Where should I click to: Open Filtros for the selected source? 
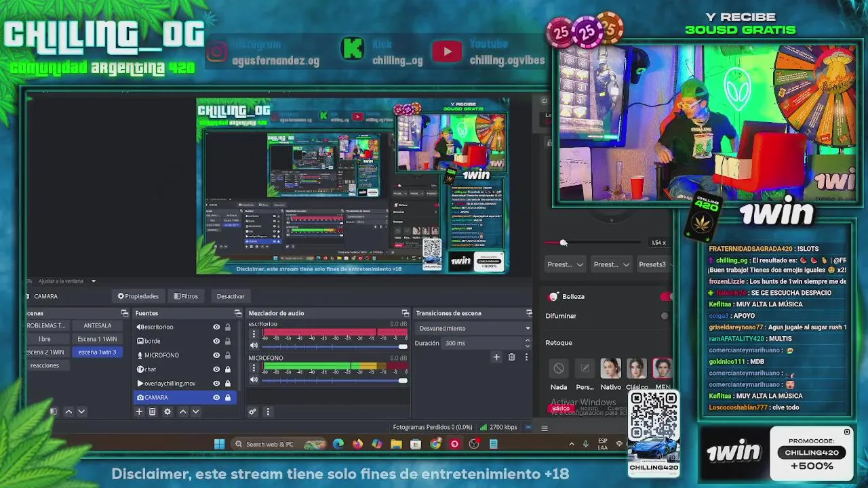coord(186,296)
